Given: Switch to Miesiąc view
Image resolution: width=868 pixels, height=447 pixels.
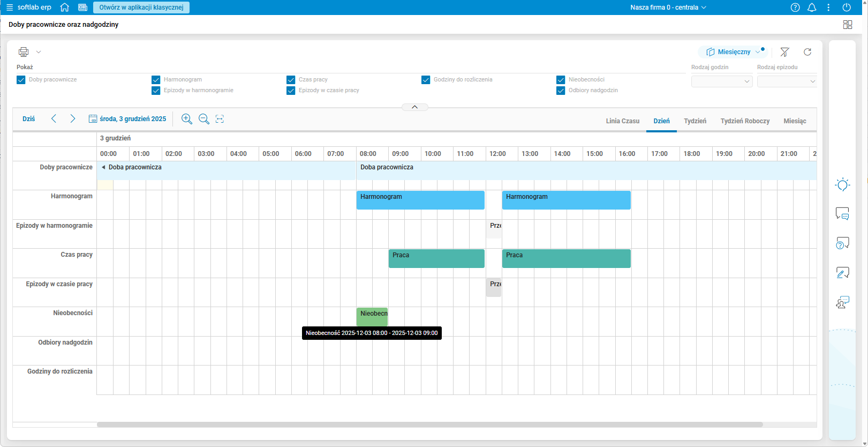Looking at the screenshot, I should pos(795,121).
